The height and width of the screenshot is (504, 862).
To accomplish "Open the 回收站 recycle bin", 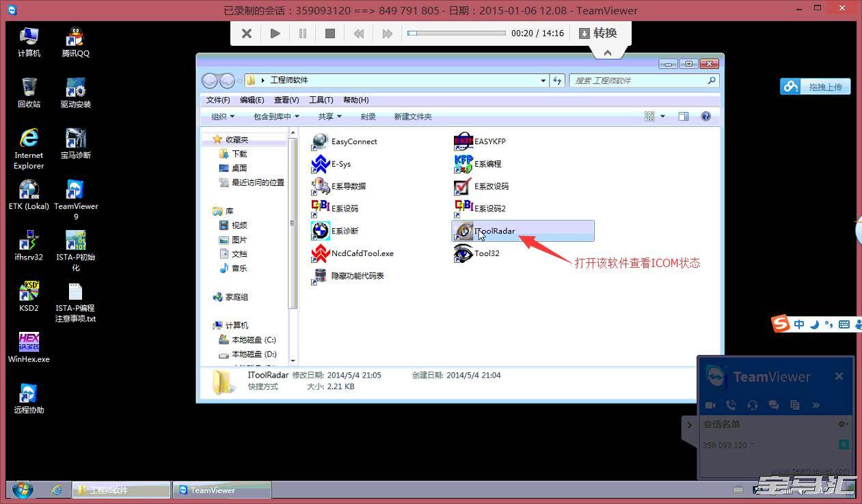I will click(x=29, y=94).
